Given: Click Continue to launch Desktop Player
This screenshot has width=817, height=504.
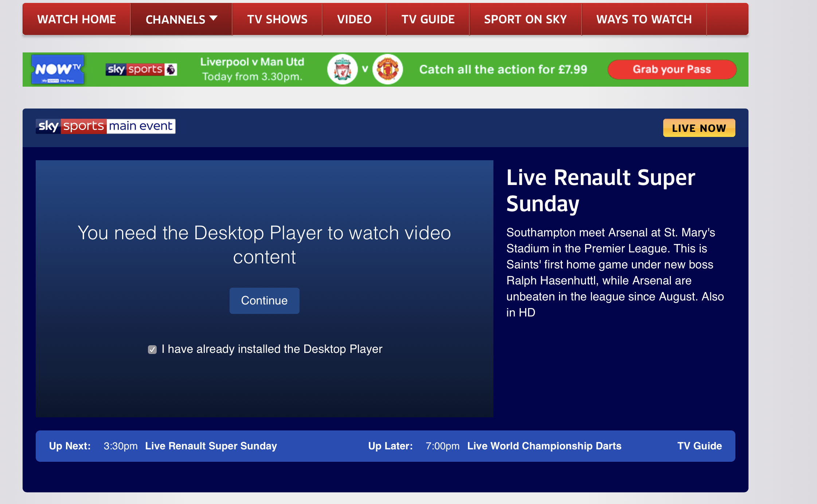Looking at the screenshot, I should click(x=265, y=301).
